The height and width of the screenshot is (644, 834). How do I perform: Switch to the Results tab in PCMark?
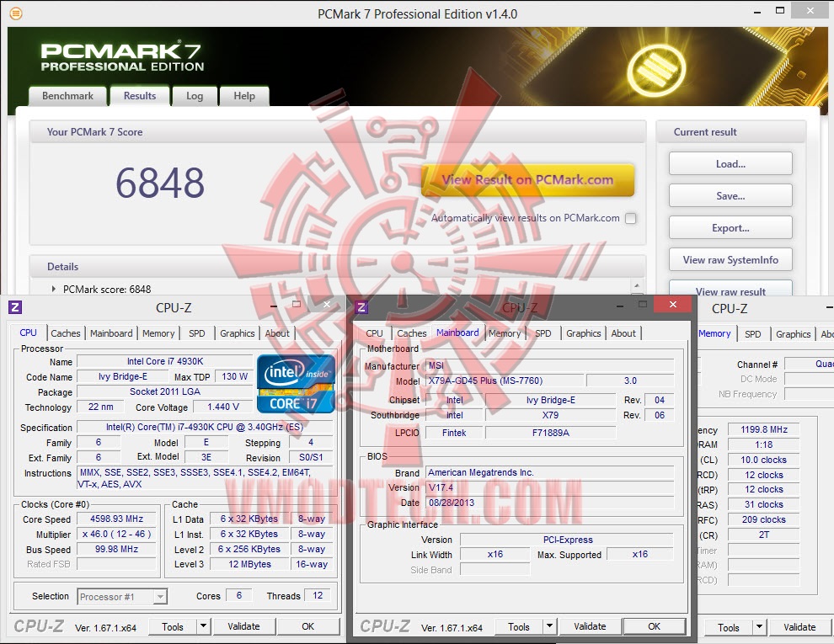140,96
